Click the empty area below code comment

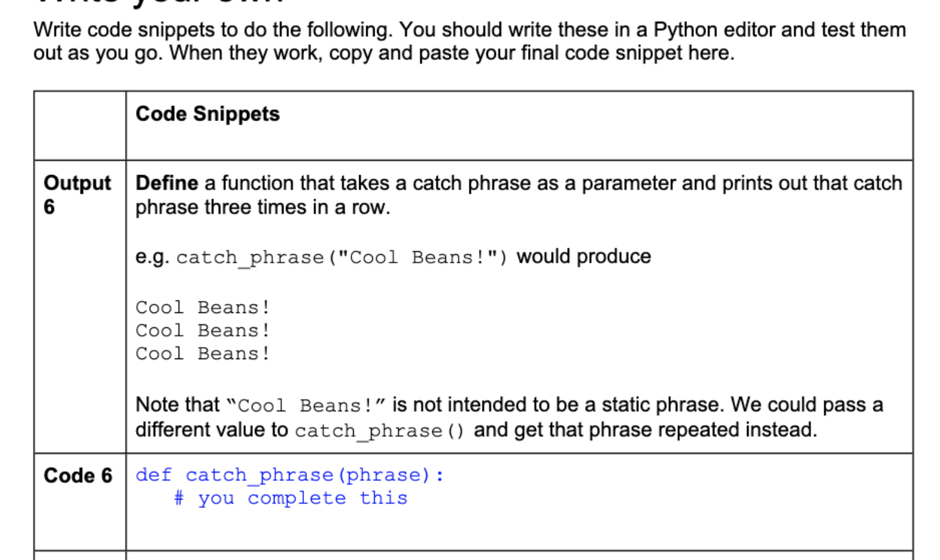[519, 529]
